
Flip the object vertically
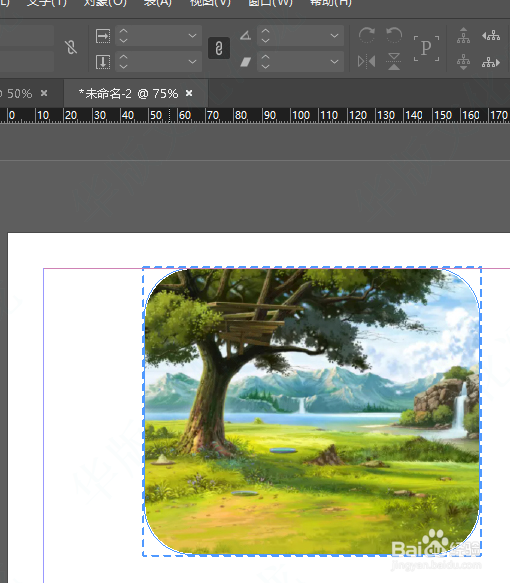tap(394, 62)
